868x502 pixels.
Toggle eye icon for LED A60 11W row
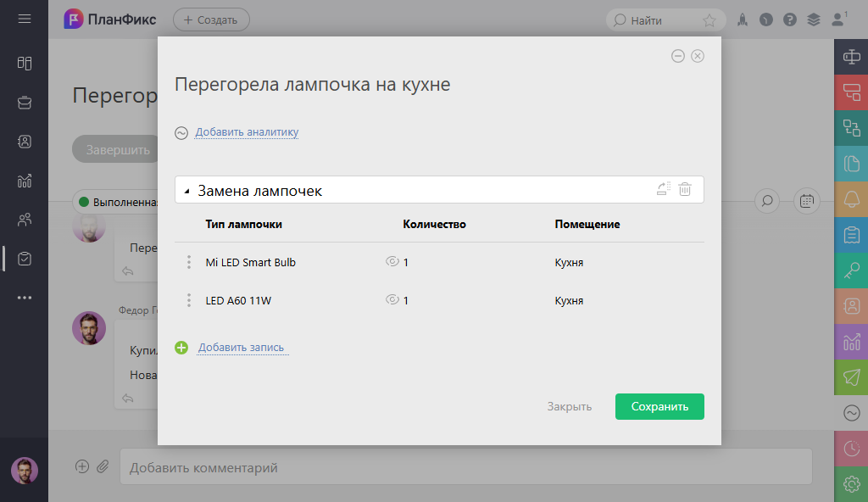(x=392, y=300)
